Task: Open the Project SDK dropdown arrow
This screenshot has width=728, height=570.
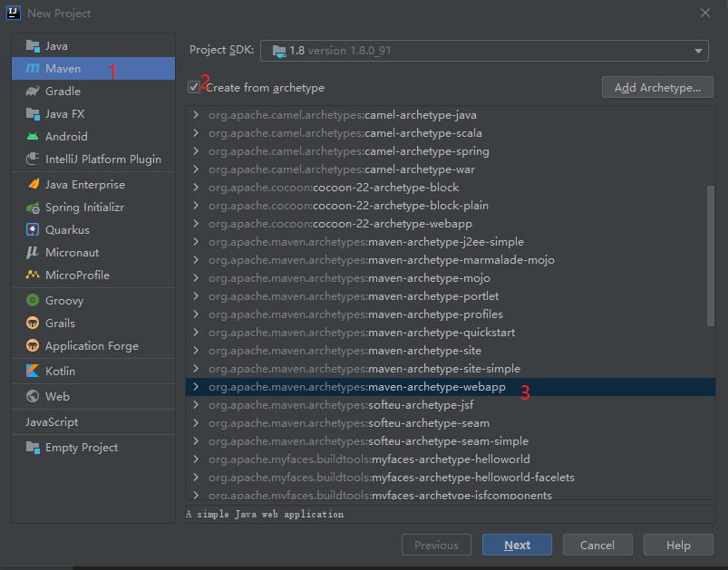Action: 698,51
